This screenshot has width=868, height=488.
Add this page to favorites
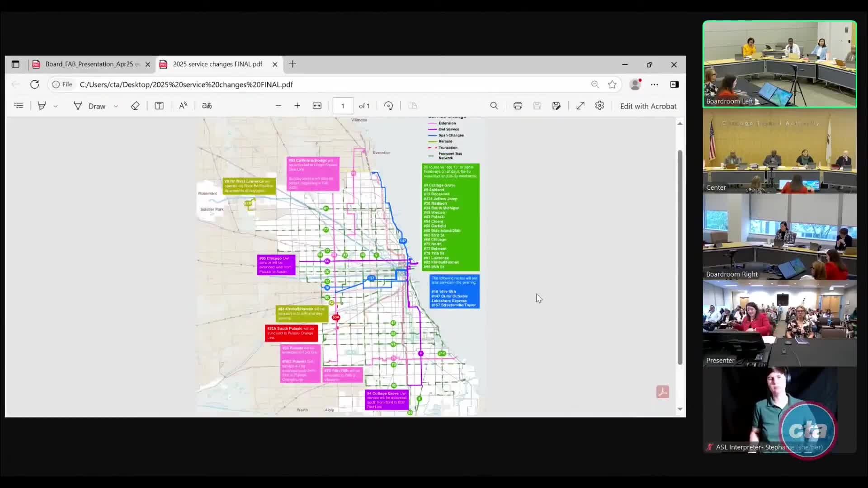612,84
